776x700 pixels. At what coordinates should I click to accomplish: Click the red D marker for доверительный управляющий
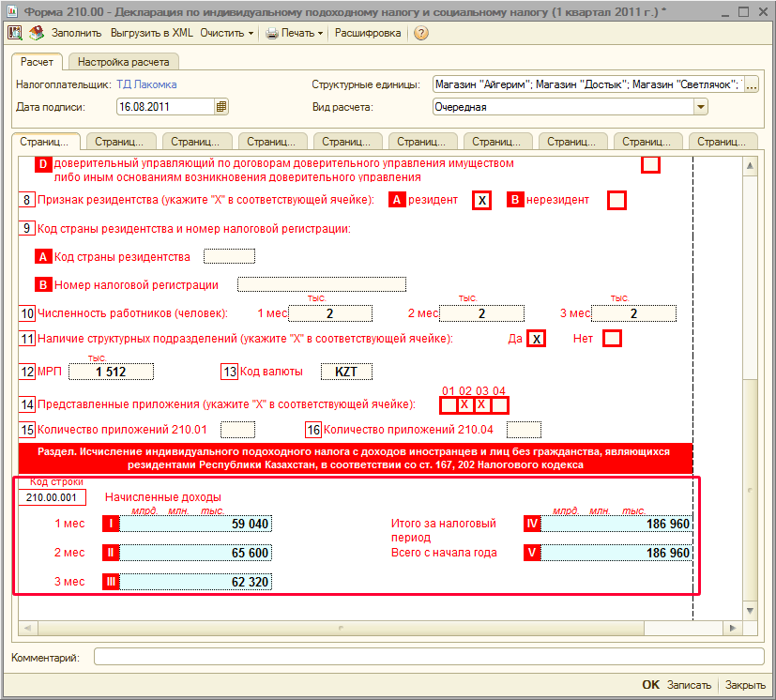pyautogui.click(x=43, y=164)
